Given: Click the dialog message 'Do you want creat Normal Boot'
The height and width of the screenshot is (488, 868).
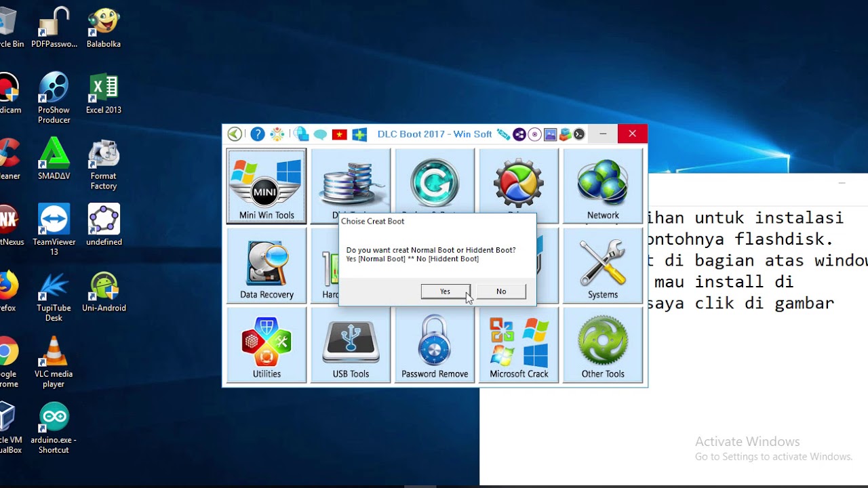Looking at the screenshot, I should [x=431, y=250].
